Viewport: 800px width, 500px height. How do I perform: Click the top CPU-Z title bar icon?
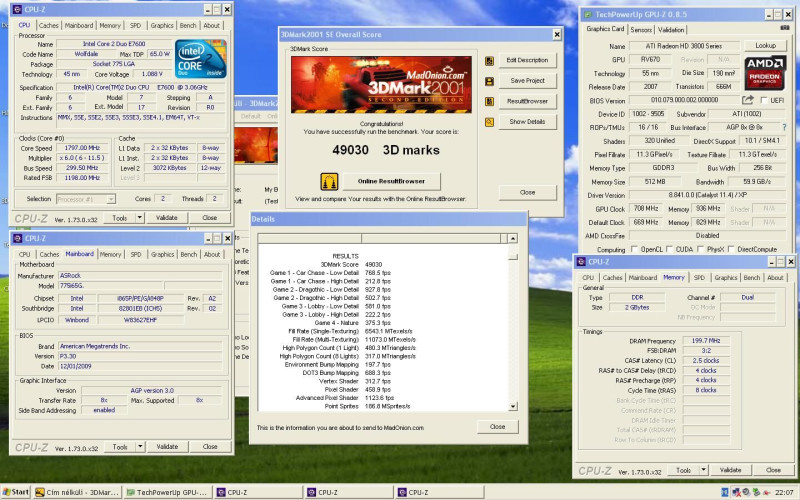pyautogui.click(x=17, y=9)
